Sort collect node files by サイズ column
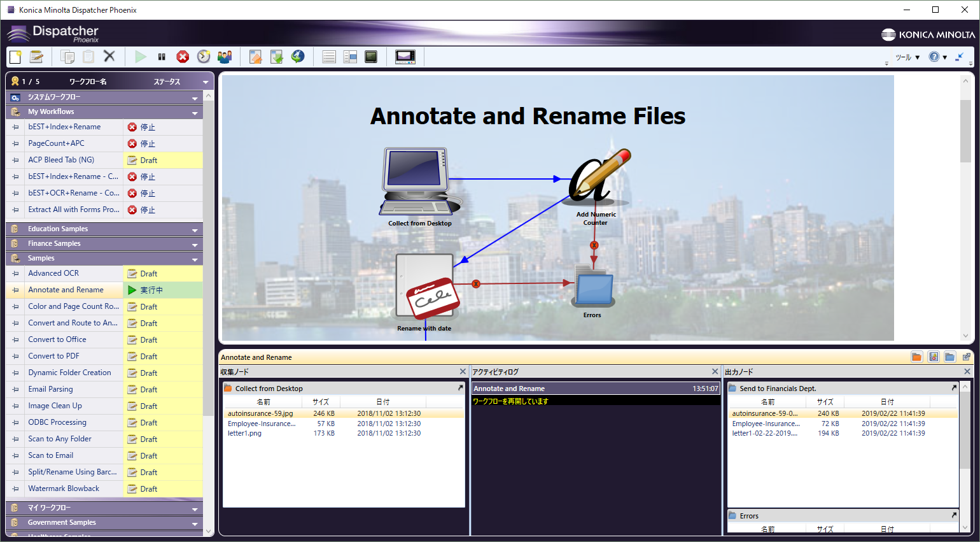The image size is (980, 542). 321,402
